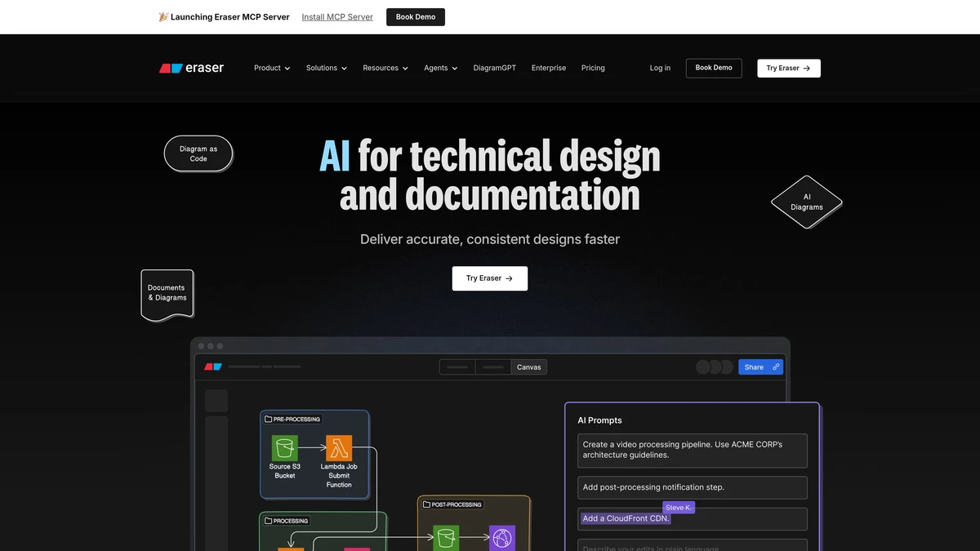
Task: Click the Source S3 Bucket icon
Action: 284,448
